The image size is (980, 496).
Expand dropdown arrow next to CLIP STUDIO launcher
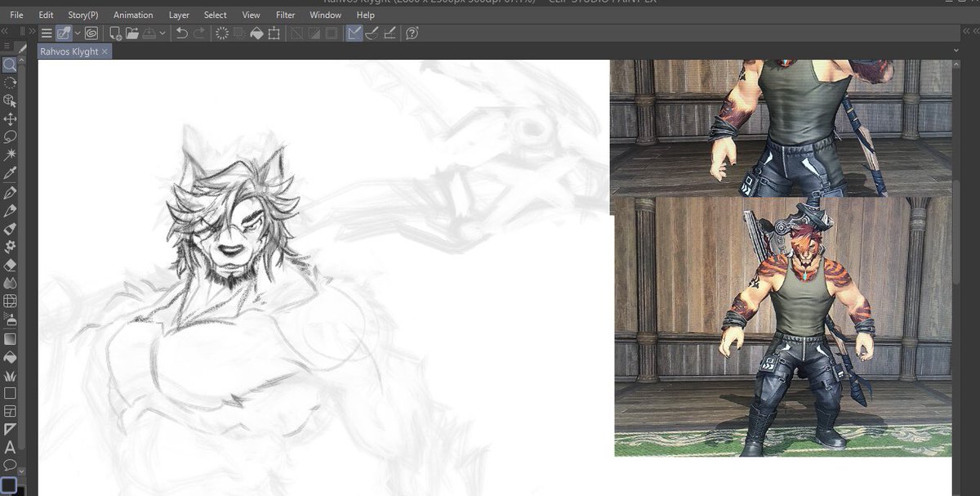click(78, 34)
